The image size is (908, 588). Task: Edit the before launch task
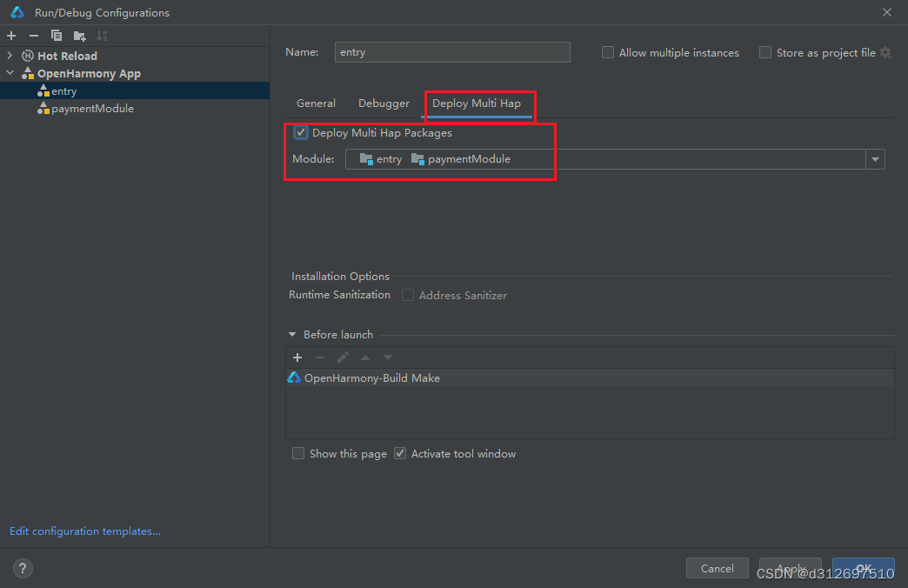click(x=343, y=357)
